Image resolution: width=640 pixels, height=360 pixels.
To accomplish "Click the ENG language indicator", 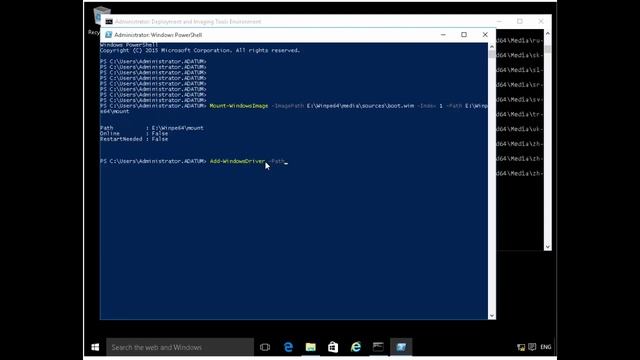I will coord(546,347).
